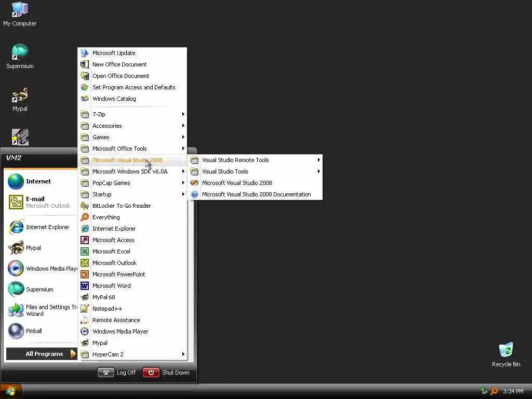Open Files and Settings Transfer Wizard
532x399 pixels.
(x=42, y=311)
